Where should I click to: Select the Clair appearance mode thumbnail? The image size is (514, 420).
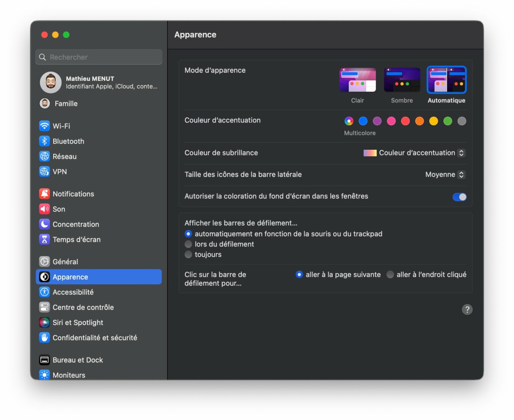pos(358,80)
